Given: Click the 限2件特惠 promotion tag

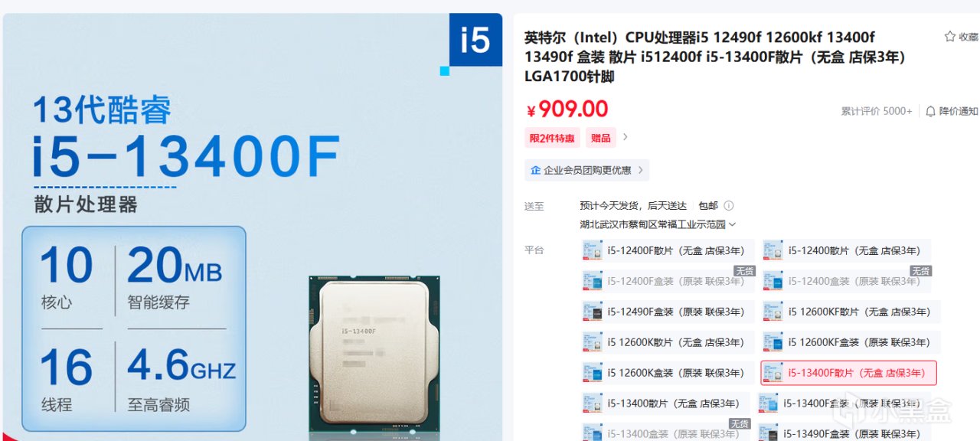Looking at the screenshot, I should click(552, 138).
